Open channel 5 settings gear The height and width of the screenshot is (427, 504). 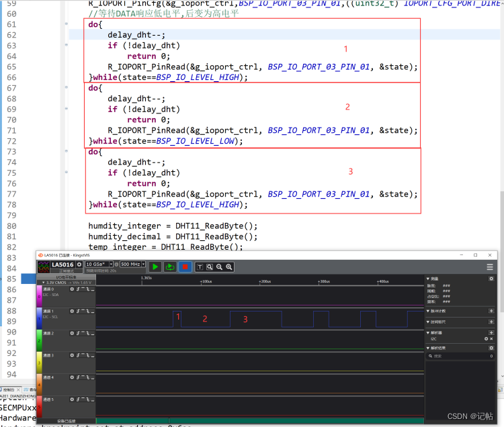pyautogui.click(x=72, y=399)
